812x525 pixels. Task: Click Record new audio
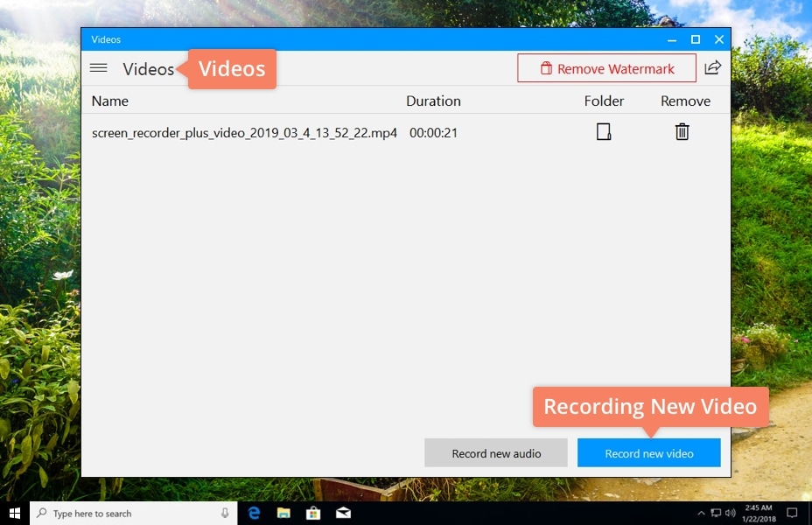(496, 453)
